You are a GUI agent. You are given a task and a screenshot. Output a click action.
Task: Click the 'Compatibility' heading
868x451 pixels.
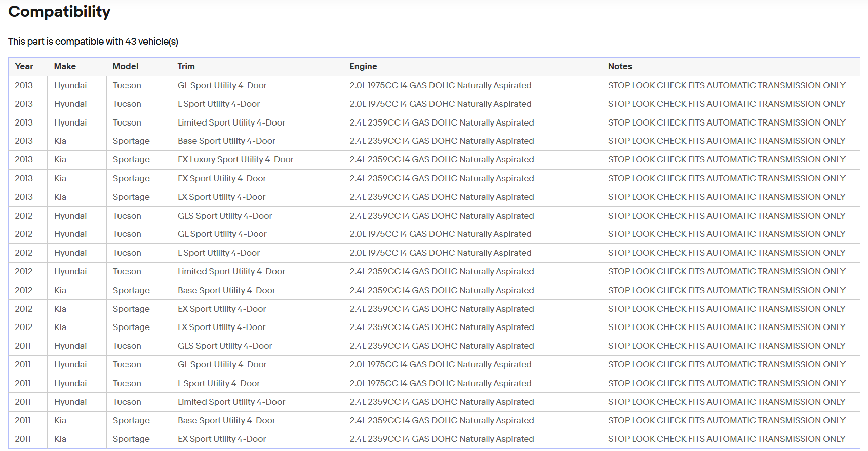[59, 12]
